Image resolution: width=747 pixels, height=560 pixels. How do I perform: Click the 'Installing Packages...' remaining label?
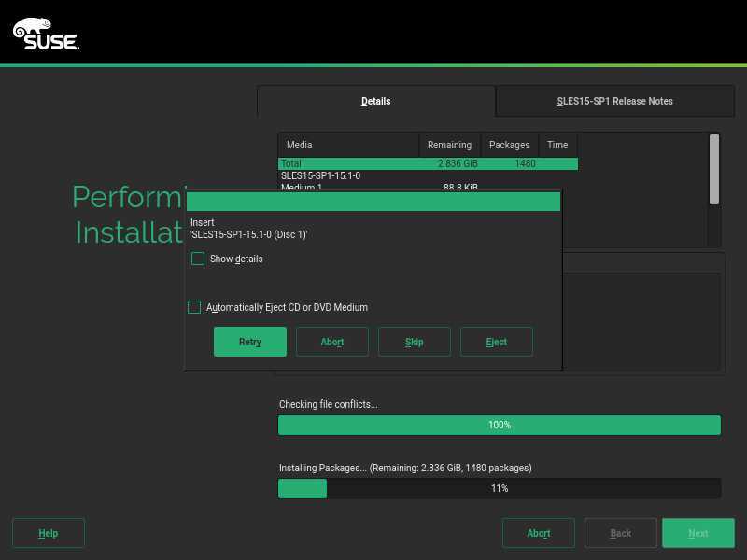[405, 468]
